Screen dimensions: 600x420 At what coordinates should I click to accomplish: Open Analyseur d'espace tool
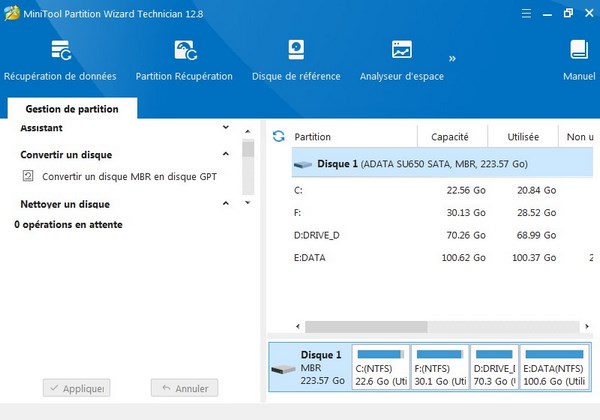point(402,60)
